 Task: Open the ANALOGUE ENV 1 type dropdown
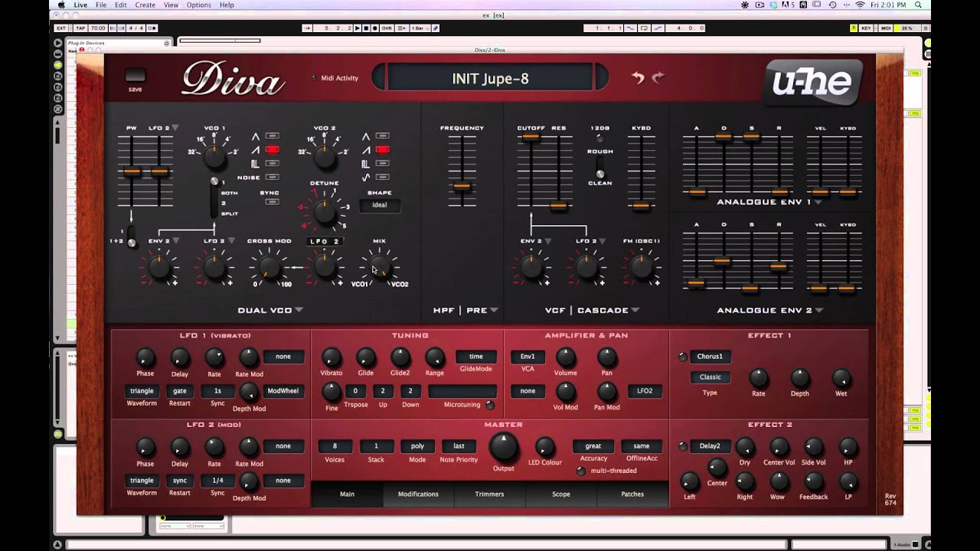tap(818, 202)
